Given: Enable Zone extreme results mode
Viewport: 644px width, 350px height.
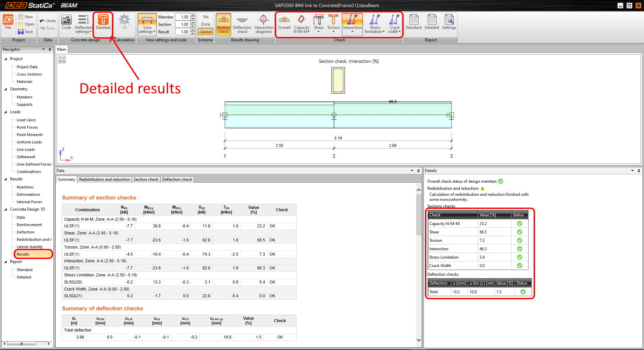Looking at the screenshot, I should (x=205, y=24).
